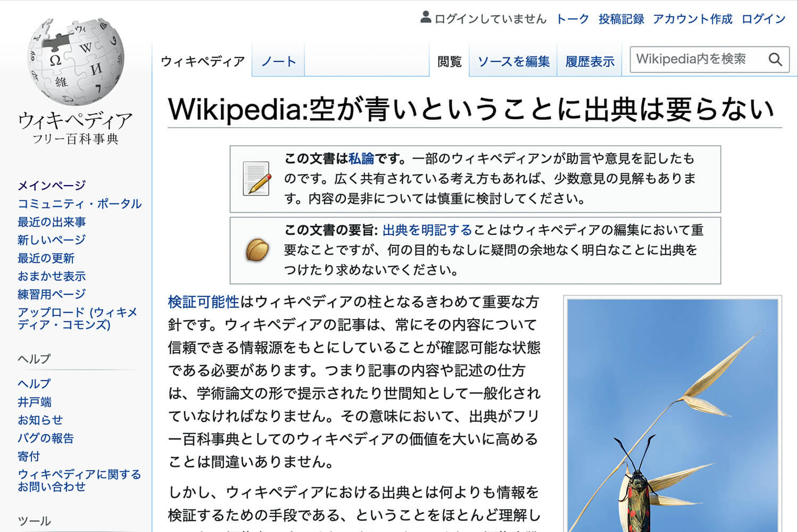Open the 履歴表示 tab
The image size is (798, 532).
tap(589, 62)
